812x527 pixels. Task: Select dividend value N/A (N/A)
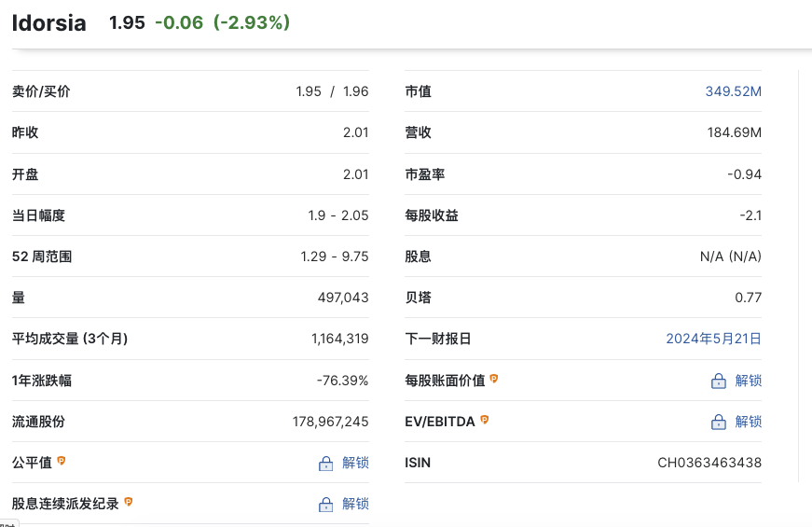731,257
